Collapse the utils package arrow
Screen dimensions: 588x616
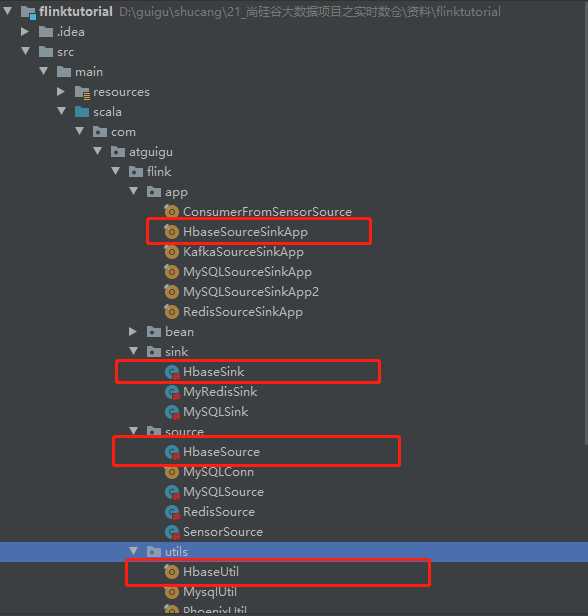pyautogui.click(x=134, y=551)
